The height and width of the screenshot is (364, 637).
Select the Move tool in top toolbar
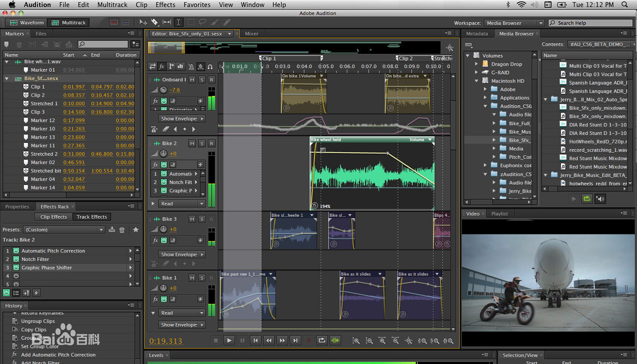143,22
